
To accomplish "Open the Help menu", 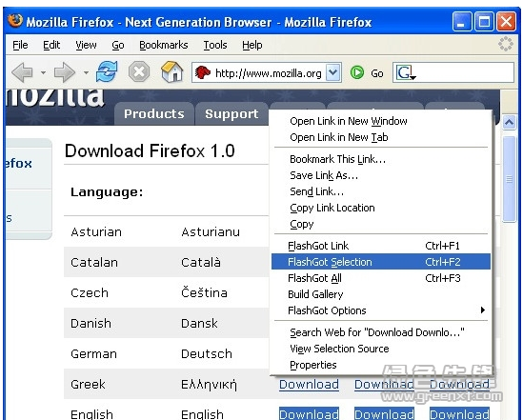I will (252, 45).
